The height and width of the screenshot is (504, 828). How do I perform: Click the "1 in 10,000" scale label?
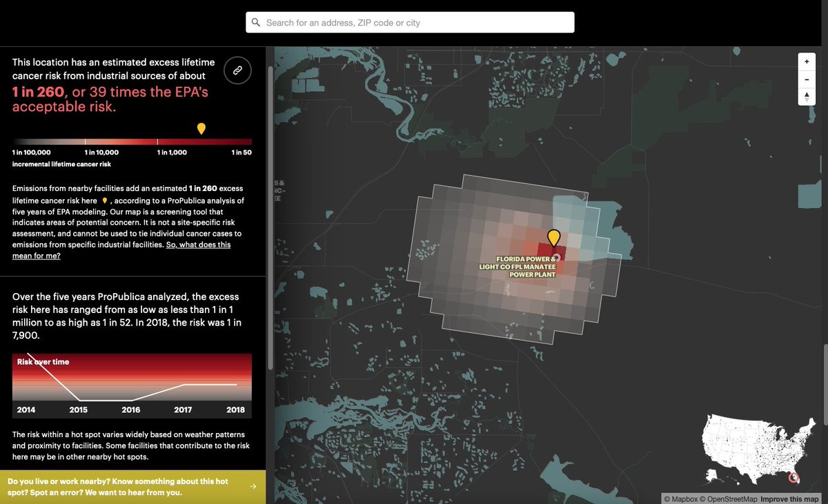(x=101, y=152)
